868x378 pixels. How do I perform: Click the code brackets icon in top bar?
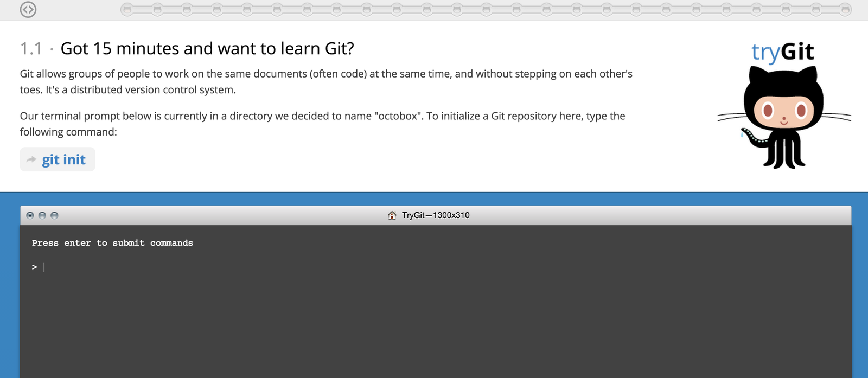28,10
